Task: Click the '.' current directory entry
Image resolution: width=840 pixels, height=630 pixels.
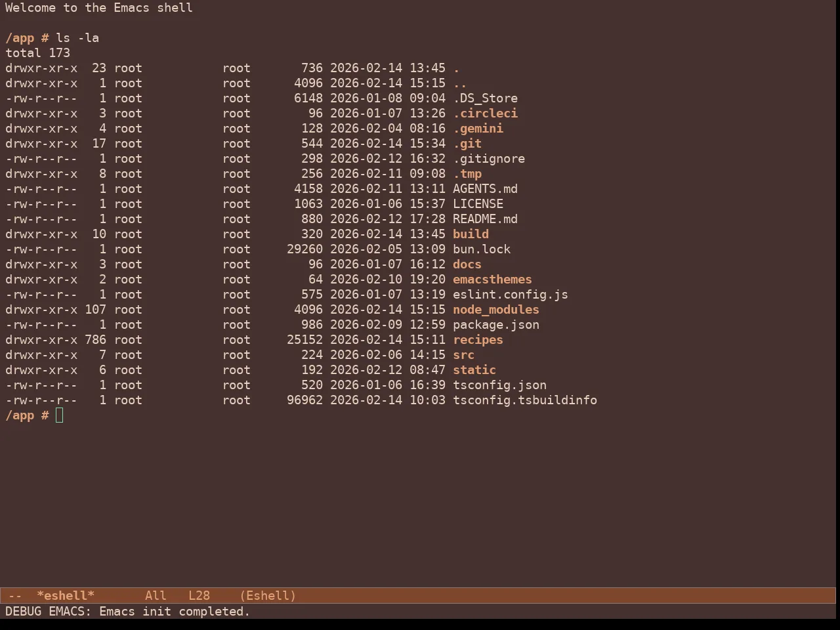Action: (456, 68)
